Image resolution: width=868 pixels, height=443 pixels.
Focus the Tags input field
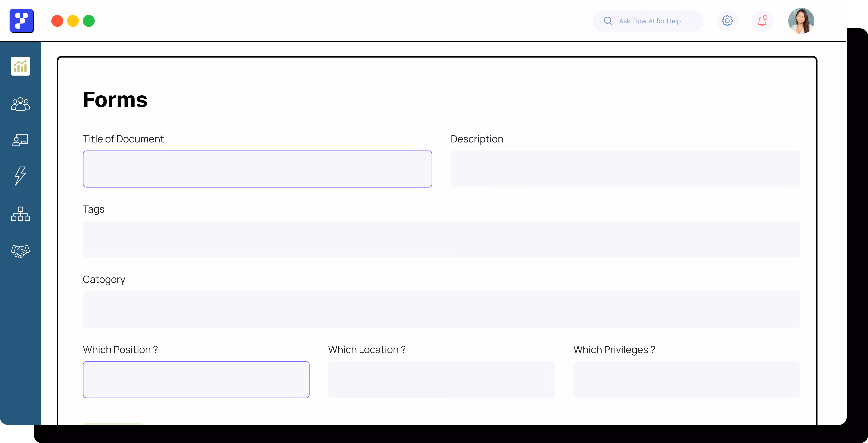[x=441, y=239]
